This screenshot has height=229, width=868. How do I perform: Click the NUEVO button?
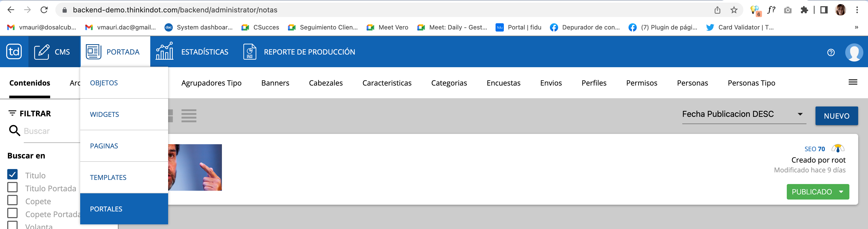tap(836, 116)
